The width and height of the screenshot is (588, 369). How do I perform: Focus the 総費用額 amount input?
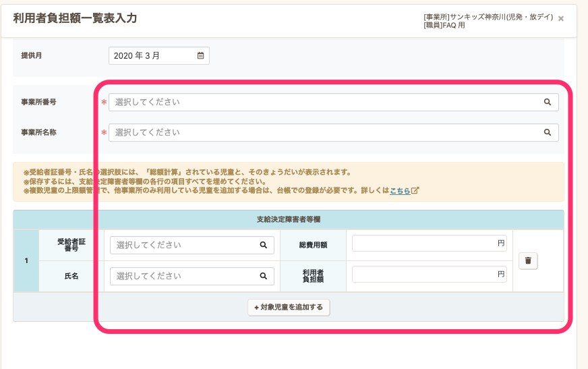[425, 244]
